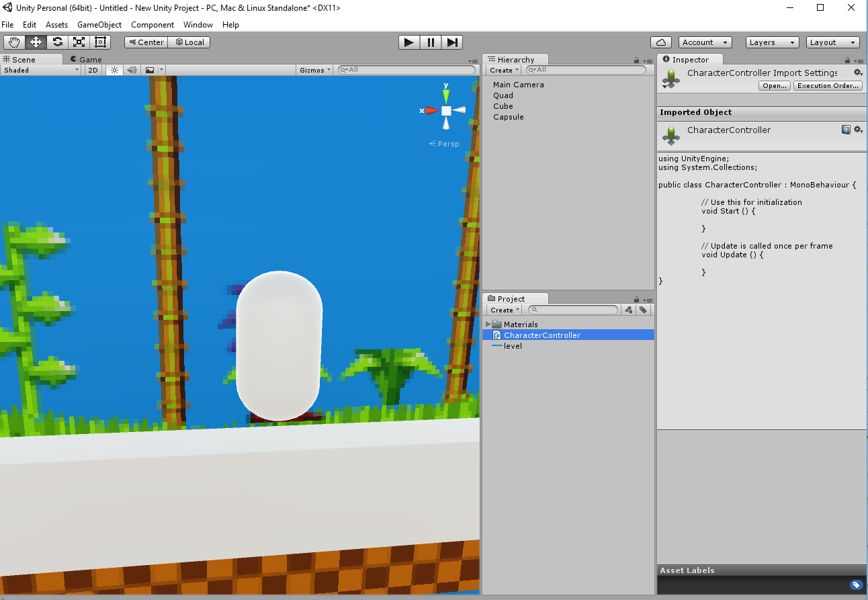Select the Move tool

tap(36, 42)
